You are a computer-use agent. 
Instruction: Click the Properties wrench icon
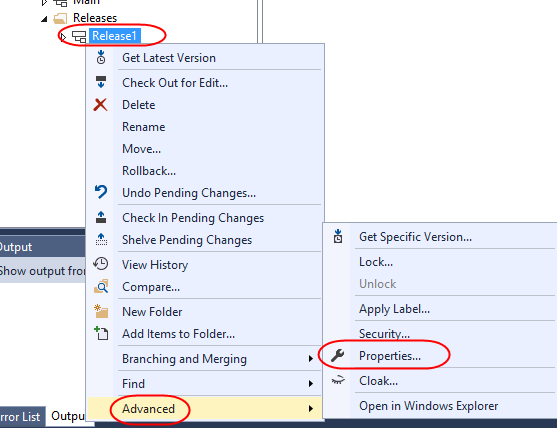337,355
